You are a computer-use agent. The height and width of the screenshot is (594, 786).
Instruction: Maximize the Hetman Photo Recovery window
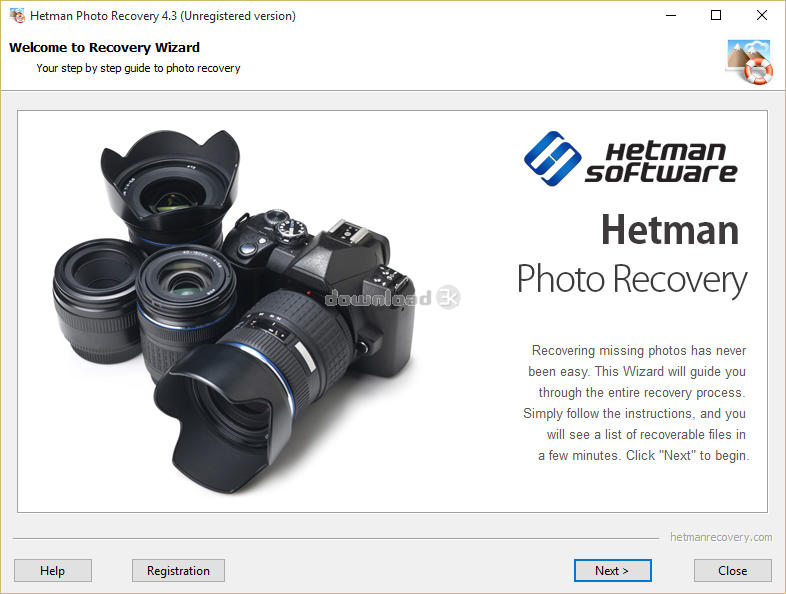716,16
